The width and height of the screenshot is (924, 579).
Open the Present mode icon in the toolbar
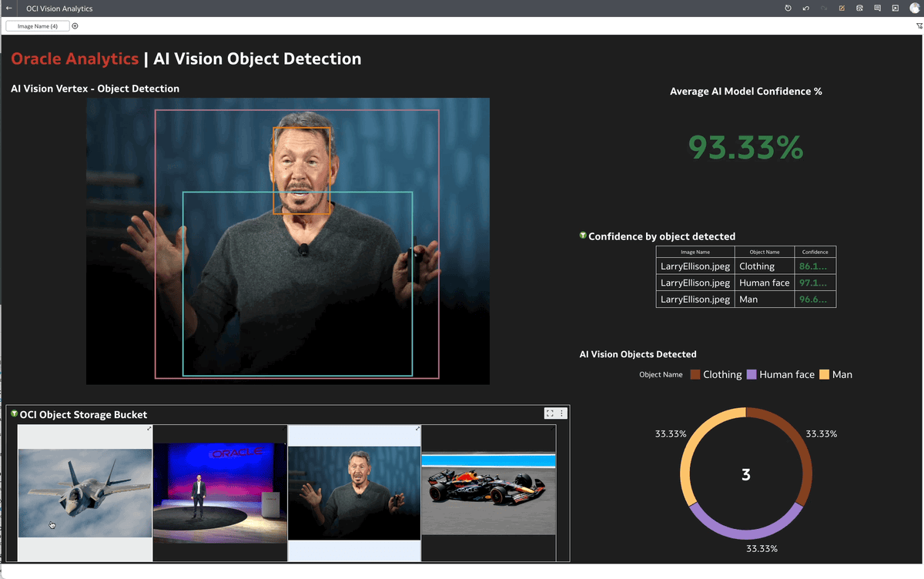point(896,8)
